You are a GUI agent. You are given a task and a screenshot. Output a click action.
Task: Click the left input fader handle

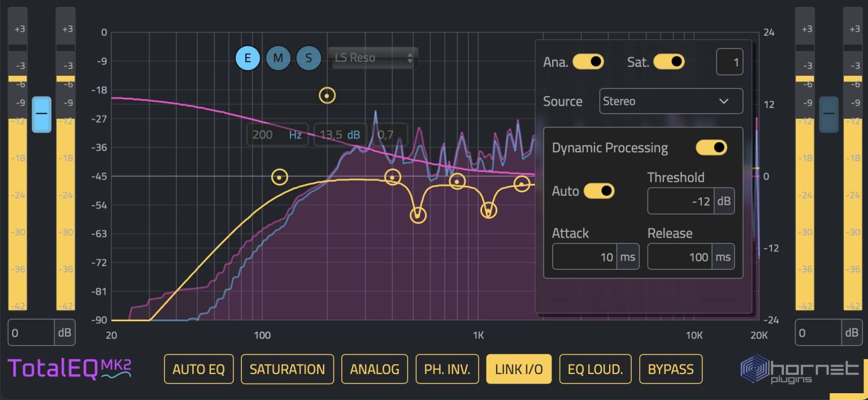[41, 114]
